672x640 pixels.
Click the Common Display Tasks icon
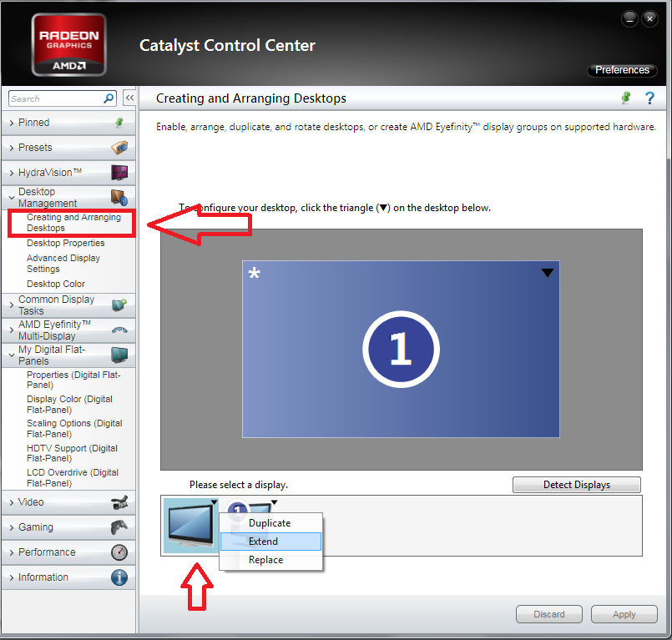coord(119,305)
